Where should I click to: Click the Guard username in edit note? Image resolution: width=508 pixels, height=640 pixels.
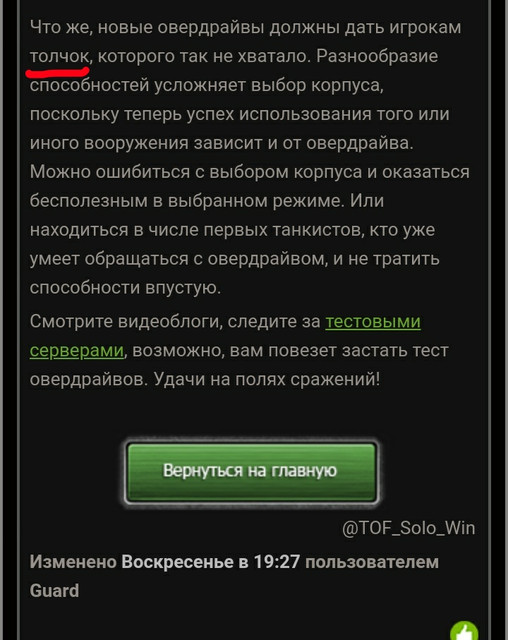[x=54, y=591]
